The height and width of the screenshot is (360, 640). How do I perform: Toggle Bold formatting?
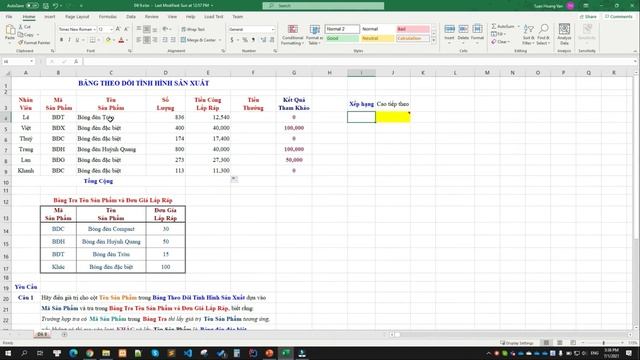[61, 40]
